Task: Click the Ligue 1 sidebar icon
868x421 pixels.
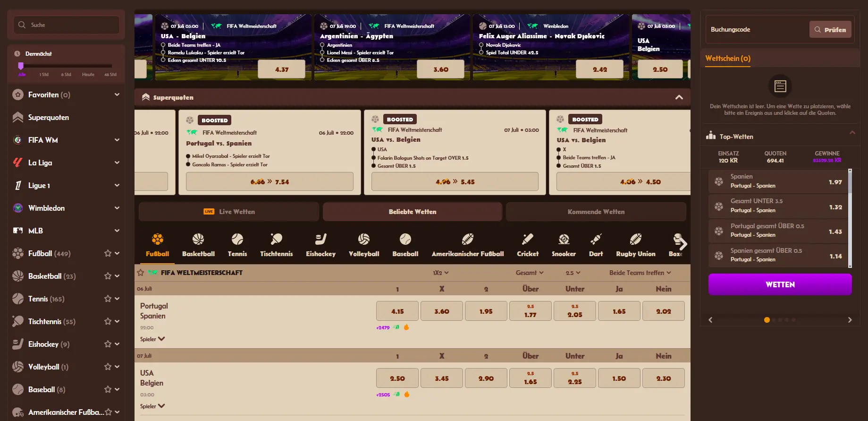Action: click(18, 185)
